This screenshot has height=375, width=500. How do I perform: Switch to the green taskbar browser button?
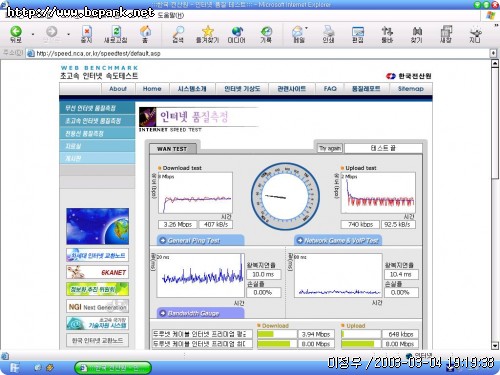[x=113, y=368]
